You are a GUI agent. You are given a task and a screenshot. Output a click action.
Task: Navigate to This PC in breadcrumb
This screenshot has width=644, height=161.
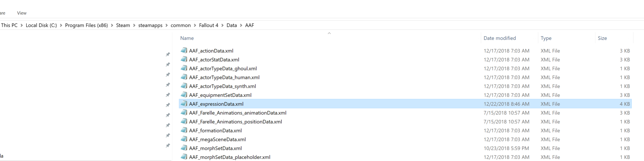[9, 25]
